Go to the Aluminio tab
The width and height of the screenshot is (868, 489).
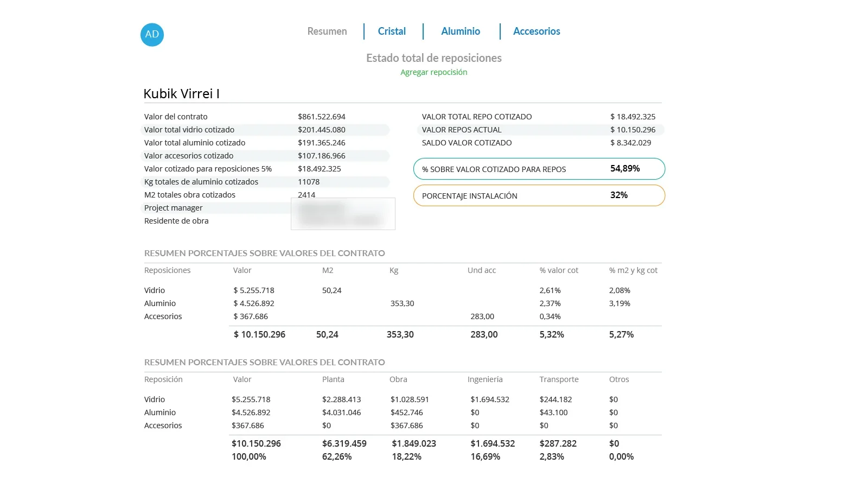pos(461,31)
